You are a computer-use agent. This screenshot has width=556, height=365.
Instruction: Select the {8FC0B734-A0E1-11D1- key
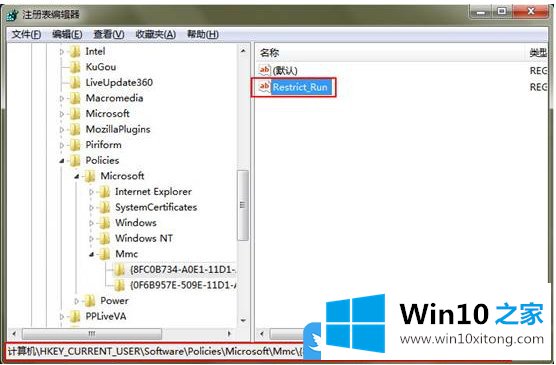coord(183,270)
